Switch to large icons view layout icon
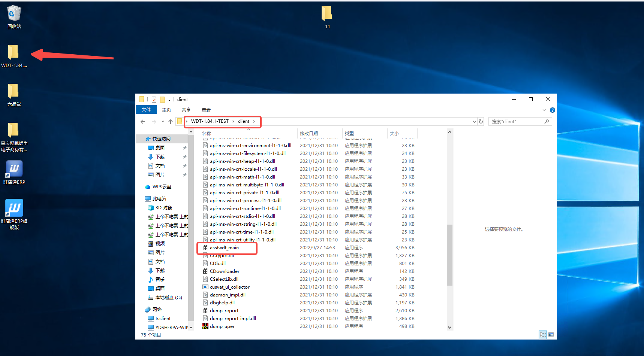The width and height of the screenshot is (644, 356). pyautogui.click(x=551, y=335)
